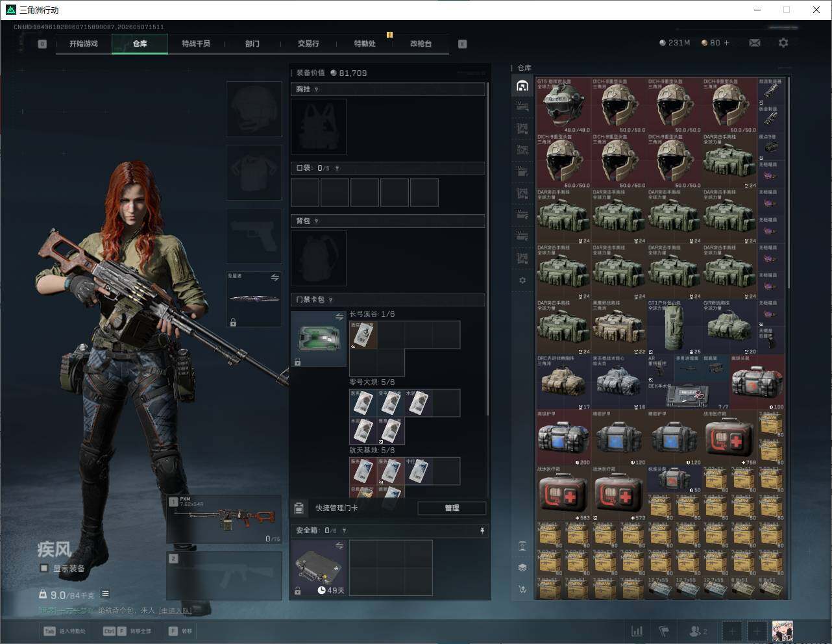Screen dimensions: 832x644
Task: Open the settings gear in top bar
Action: [783, 43]
